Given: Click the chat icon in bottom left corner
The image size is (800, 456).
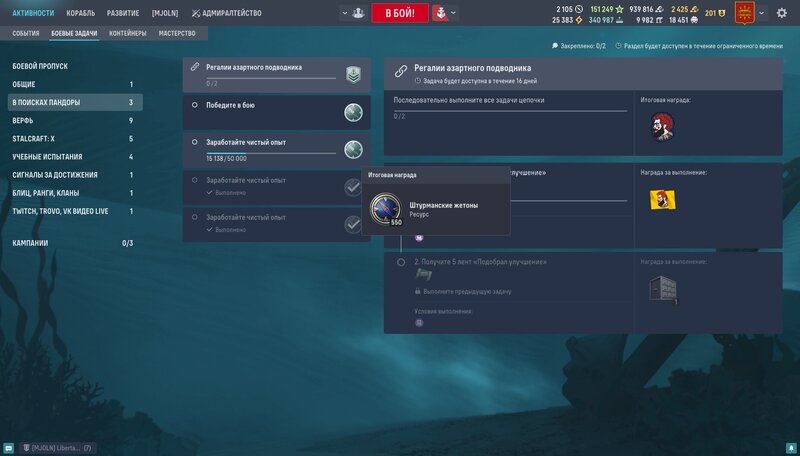Looking at the screenshot, I should (9, 447).
